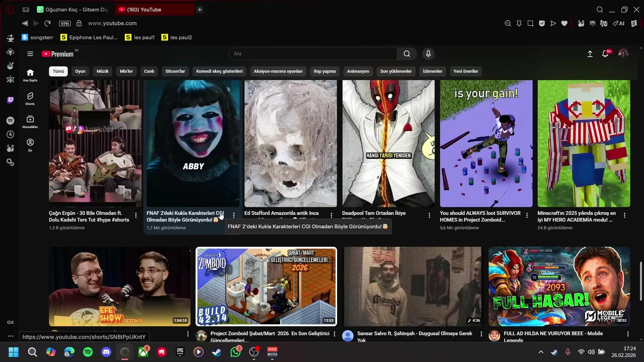Open options for Deadpool short

pos(429,215)
